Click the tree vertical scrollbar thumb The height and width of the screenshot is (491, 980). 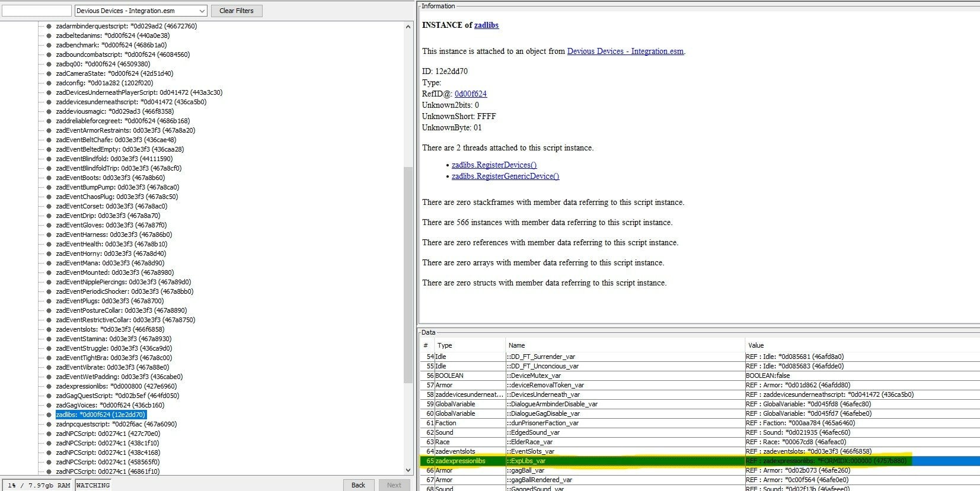click(x=408, y=274)
